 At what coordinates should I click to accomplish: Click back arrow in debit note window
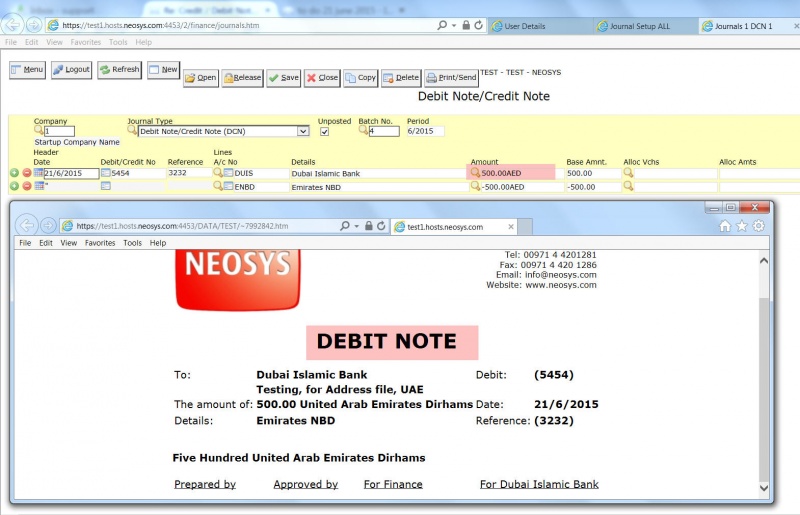coord(27,225)
